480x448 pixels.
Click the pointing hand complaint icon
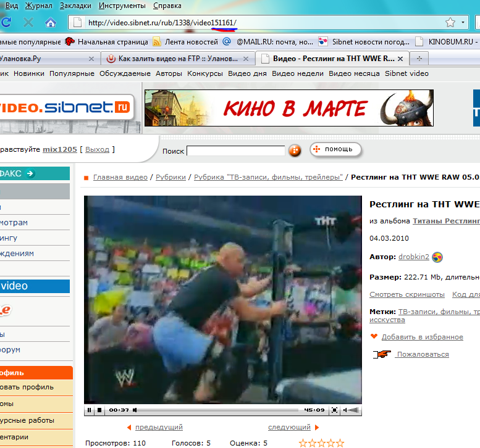coord(382,354)
